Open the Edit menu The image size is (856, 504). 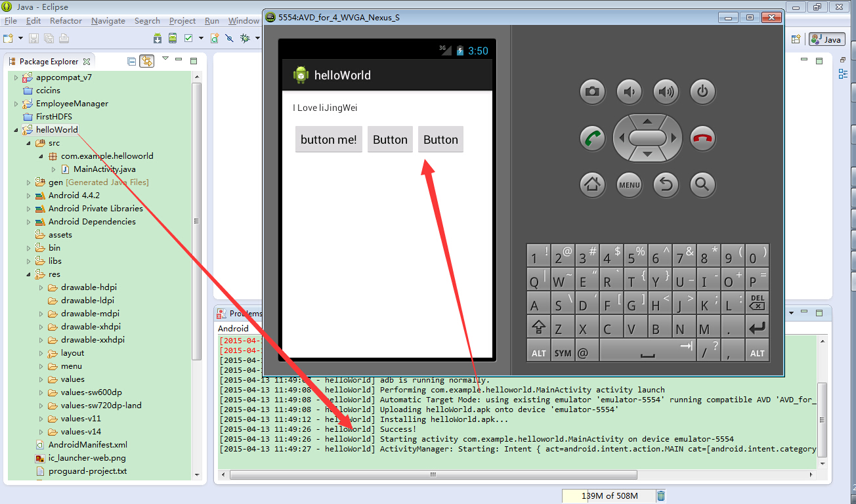(33, 21)
